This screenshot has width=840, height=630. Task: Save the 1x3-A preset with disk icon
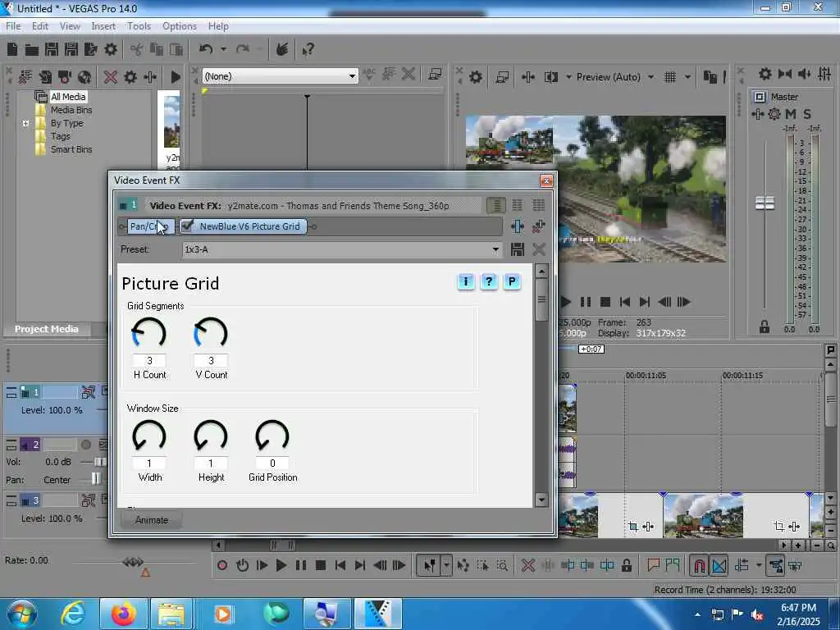(x=517, y=249)
